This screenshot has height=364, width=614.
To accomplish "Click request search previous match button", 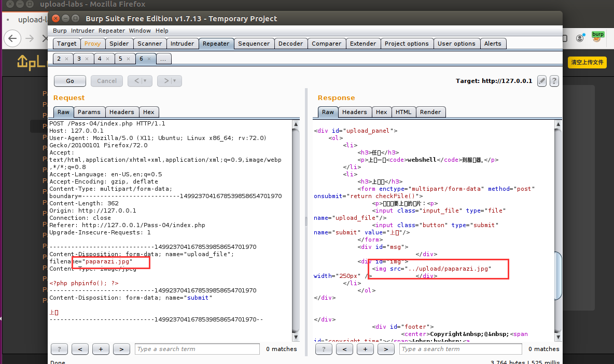I will point(80,349).
